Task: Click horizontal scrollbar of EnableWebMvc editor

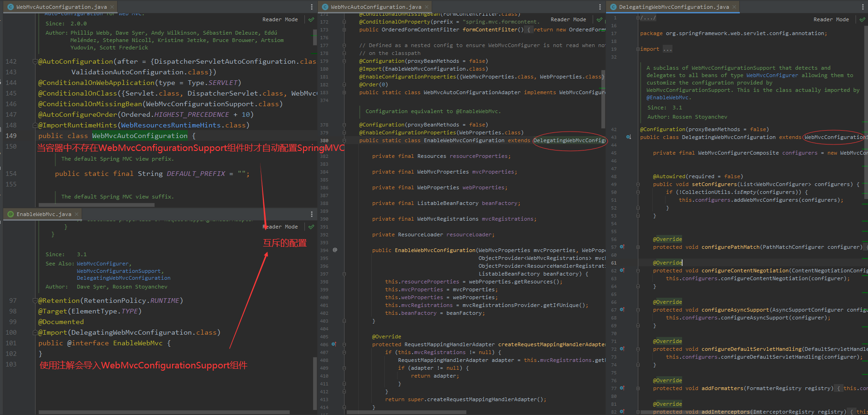Action: tap(164, 412)
